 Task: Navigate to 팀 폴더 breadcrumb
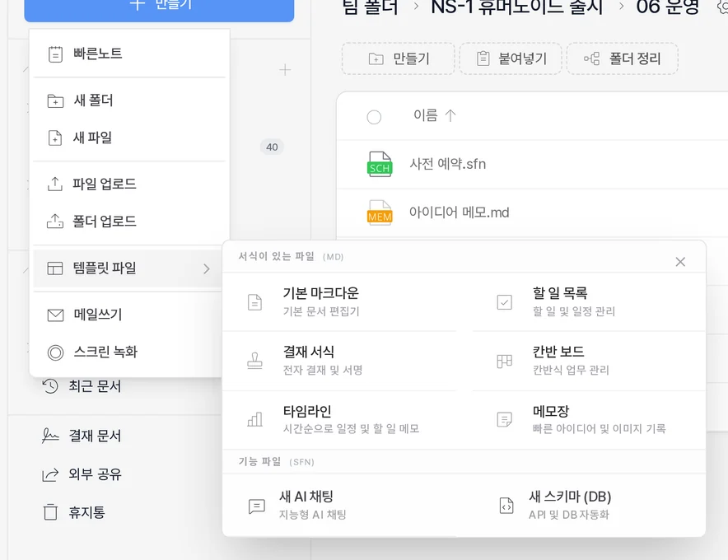[370, 7]
